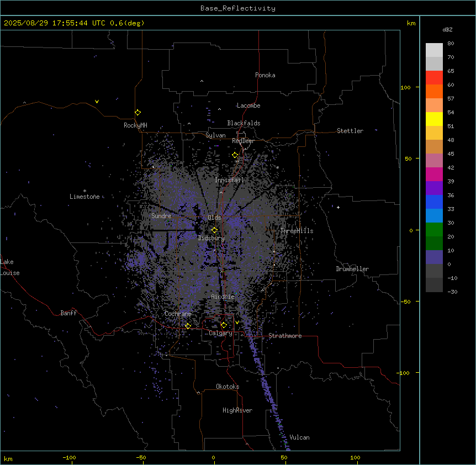Select the RedDeer city label
The height and width of the screenshot is (465, 476).
(243, 141)
